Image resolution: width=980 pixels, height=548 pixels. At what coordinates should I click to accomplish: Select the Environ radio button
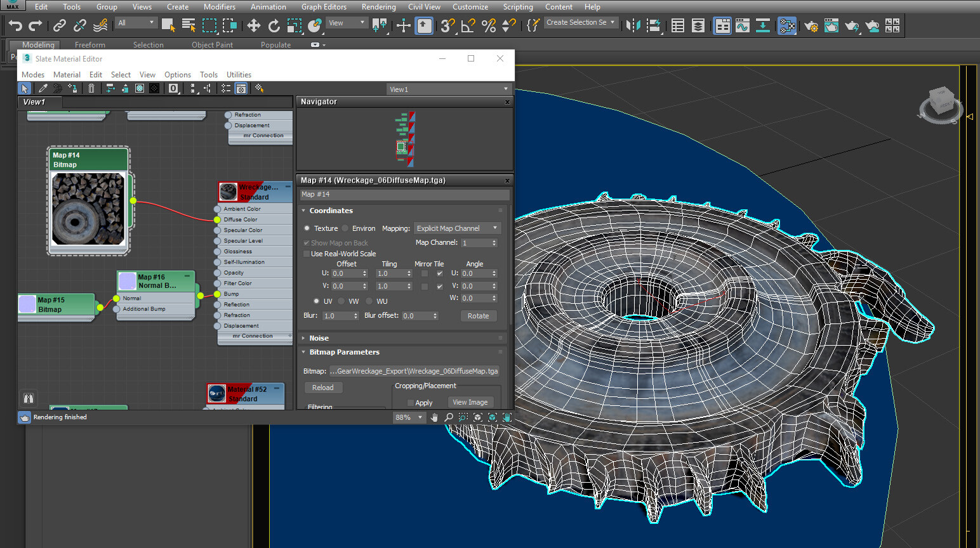click(x=345, y=228)
